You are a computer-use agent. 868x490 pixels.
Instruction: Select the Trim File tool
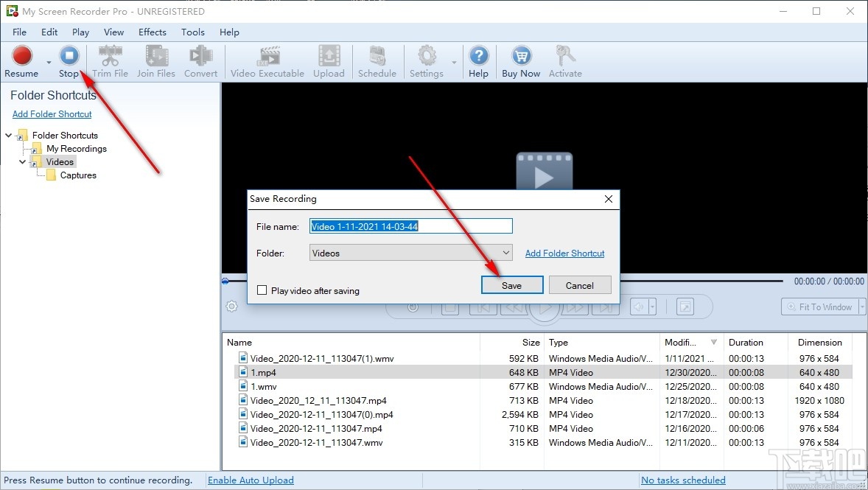(110, 61)
